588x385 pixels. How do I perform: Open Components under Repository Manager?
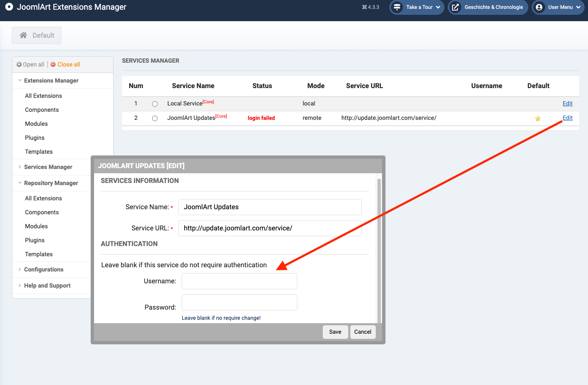click(42, 212)
